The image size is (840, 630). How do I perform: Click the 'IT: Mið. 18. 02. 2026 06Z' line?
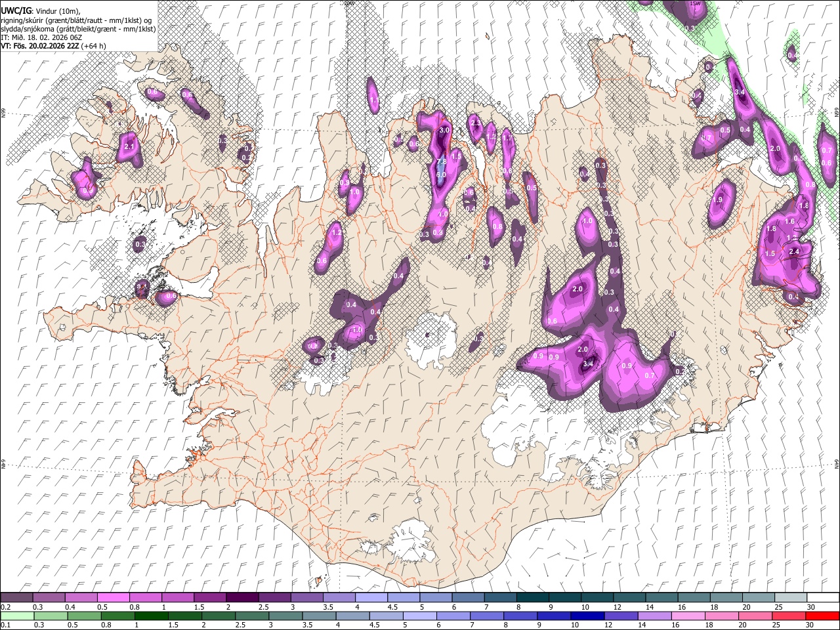pyautogui.click(x=41, y=37)
